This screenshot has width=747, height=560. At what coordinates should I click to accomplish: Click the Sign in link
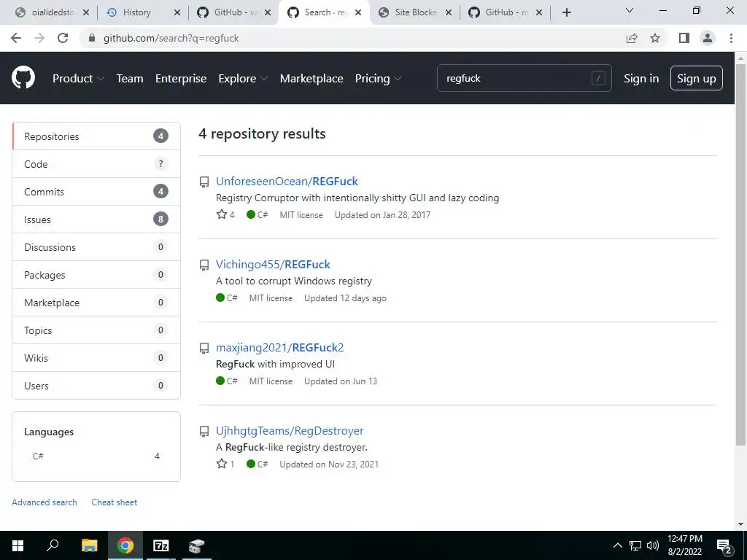point(641,79)
